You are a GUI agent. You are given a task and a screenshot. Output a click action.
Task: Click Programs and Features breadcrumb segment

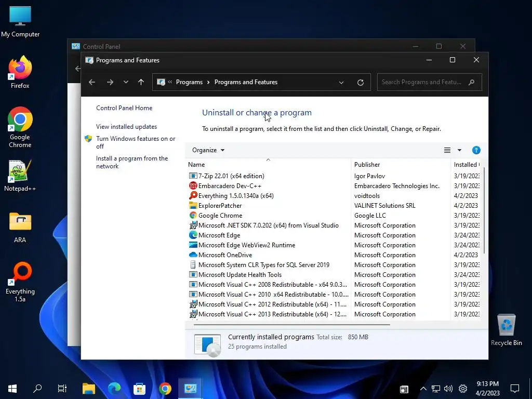pyautogui.click(x=246, y=82)
